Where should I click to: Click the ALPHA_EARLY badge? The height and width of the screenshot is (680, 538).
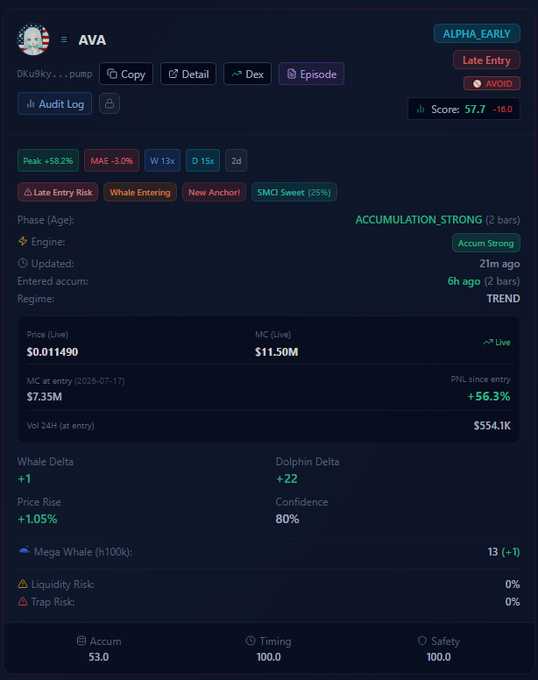click(477, 34)
